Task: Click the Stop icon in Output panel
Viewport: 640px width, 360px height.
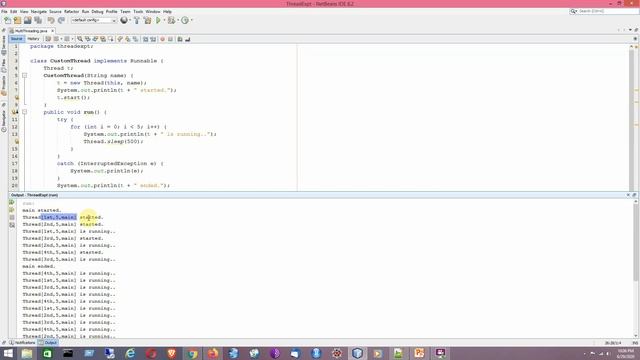Action: (x=12, y=218)
